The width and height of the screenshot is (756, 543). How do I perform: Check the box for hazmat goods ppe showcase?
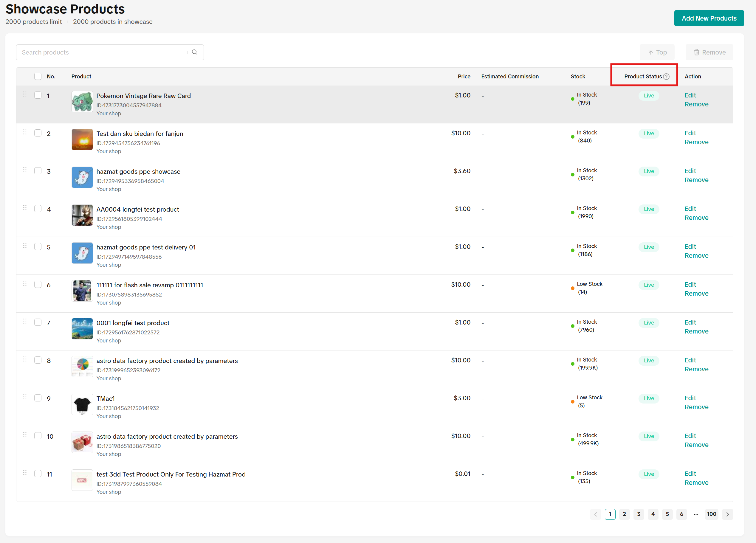pos(38,171)
